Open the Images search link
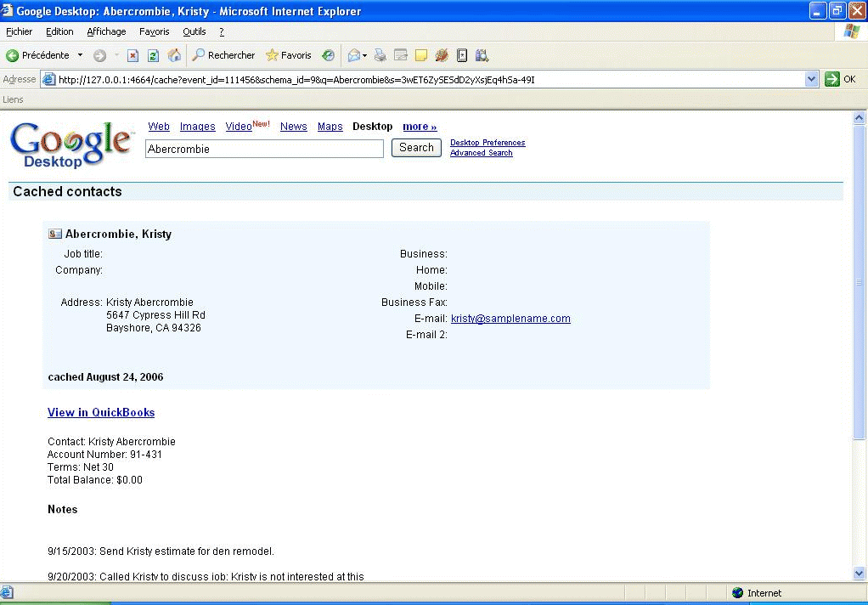The height and width of the screenshot is (605, 868). point(198,127)
